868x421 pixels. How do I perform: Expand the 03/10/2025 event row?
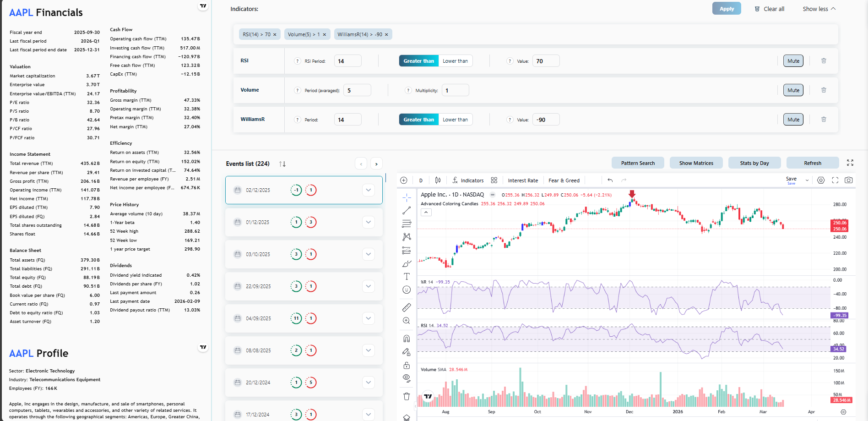369,254
